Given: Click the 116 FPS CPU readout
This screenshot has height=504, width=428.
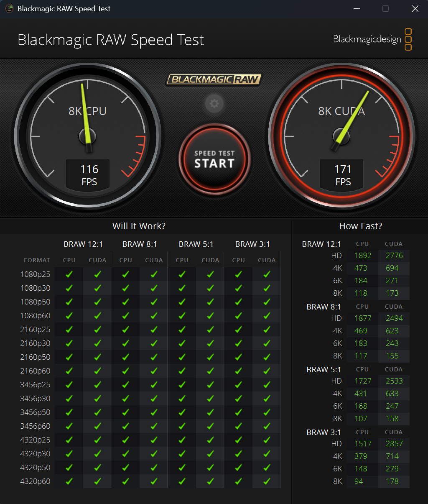Looking at the screenshot, I should [89, 175].
